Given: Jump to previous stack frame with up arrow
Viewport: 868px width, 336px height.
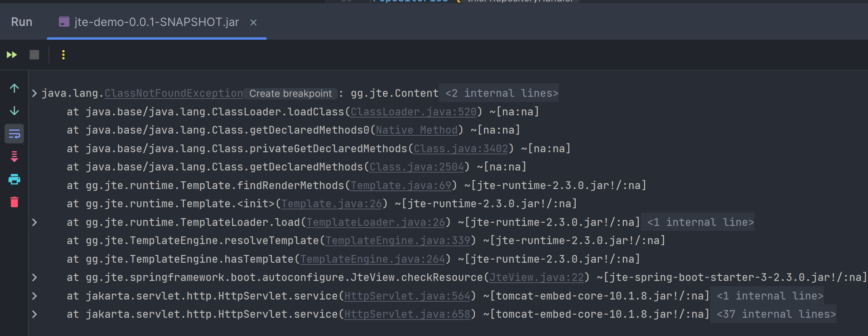Looking at the screenshot, I should coord(14,88).
